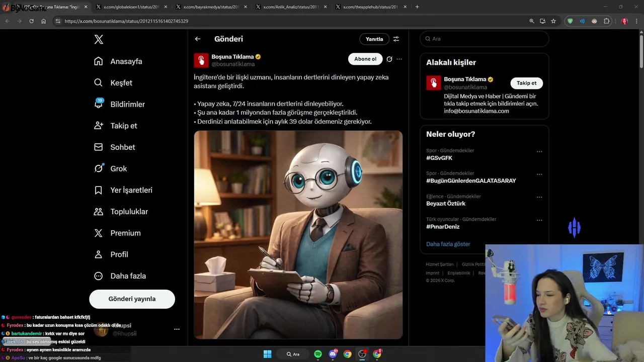Open options for Beyazıt Öztürk trend

pos(539,197)
